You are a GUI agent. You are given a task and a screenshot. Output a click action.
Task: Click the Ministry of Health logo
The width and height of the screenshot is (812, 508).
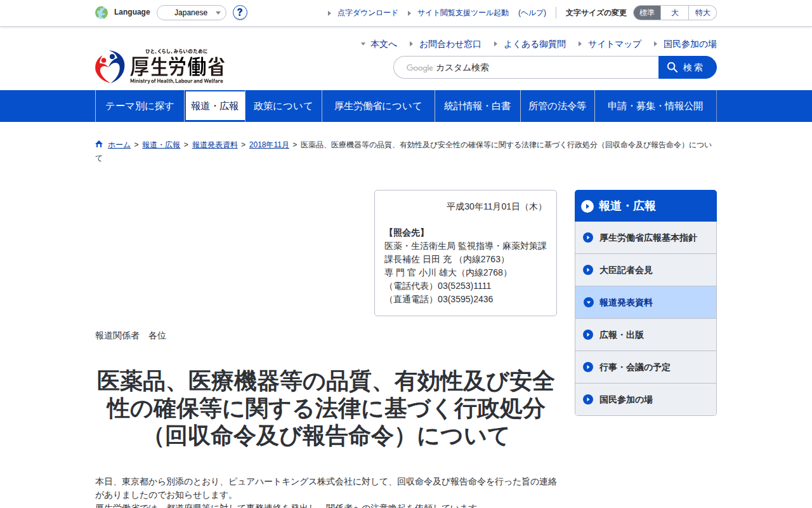point(159,67)
